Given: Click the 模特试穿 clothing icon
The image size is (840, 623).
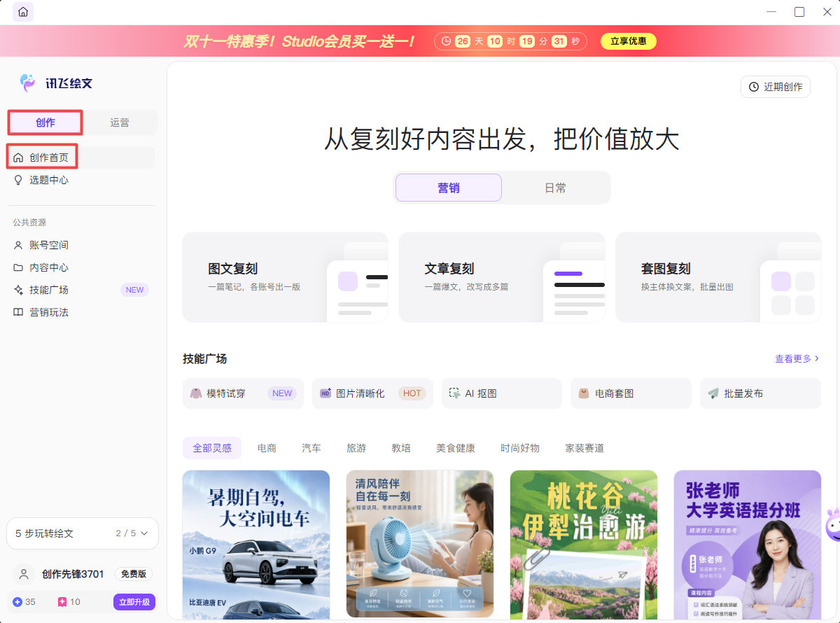Looking at the screenshot, I should [x=196, y=393].
